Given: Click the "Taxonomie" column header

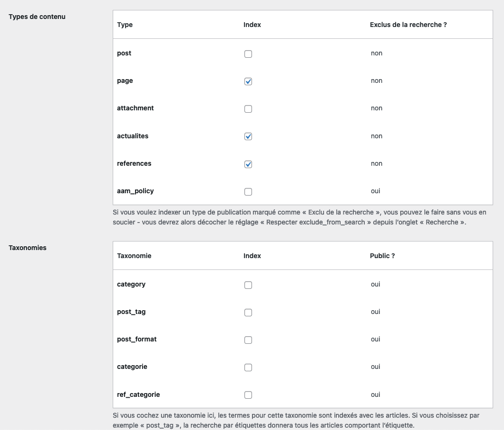Looking at the screenshot, I should (134, 256).
